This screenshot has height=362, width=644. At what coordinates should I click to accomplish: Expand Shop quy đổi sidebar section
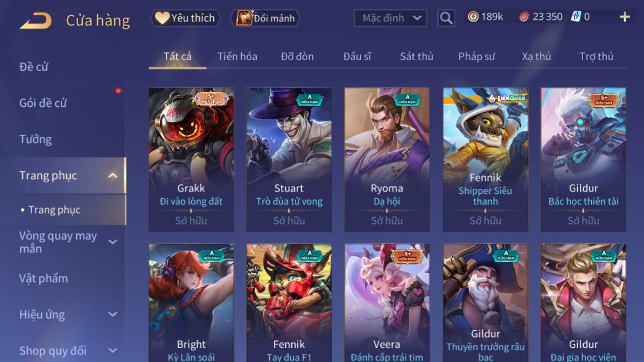pyautogui.click(x=113, y=351)
